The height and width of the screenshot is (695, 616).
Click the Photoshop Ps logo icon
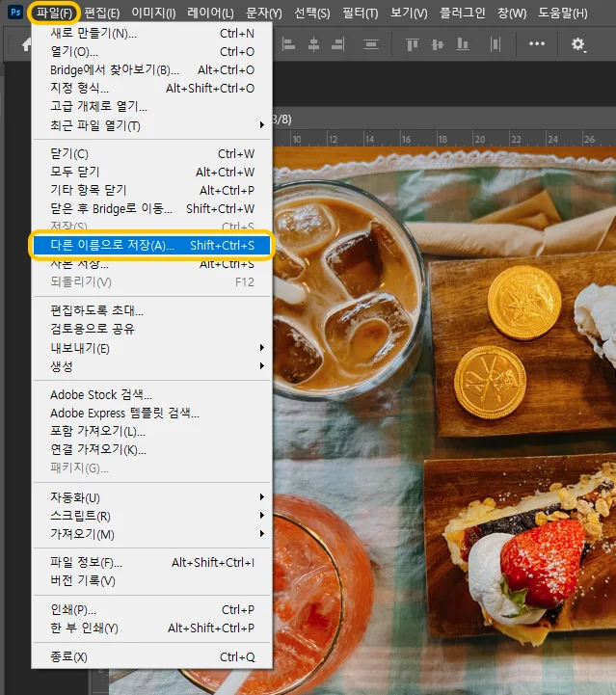pyautogui.click(x=15, y=12)
